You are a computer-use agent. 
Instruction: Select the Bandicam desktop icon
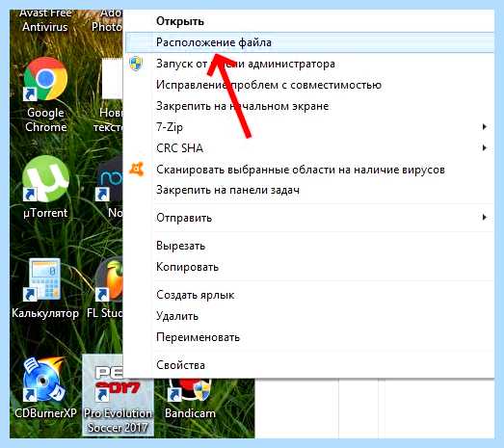(x=190, y=400)
